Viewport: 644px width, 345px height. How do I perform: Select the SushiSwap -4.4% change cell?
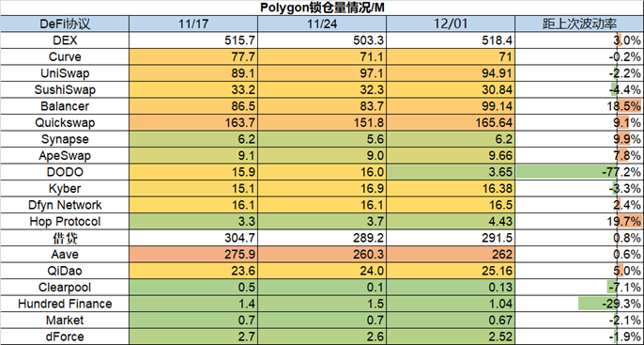579,89
